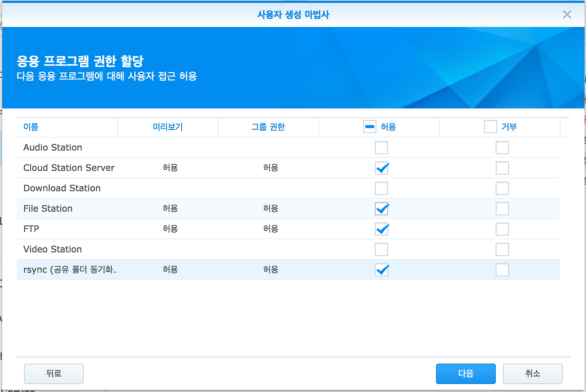Toggle the master 거부 (Deny) header checkbox

coord(490,127)
